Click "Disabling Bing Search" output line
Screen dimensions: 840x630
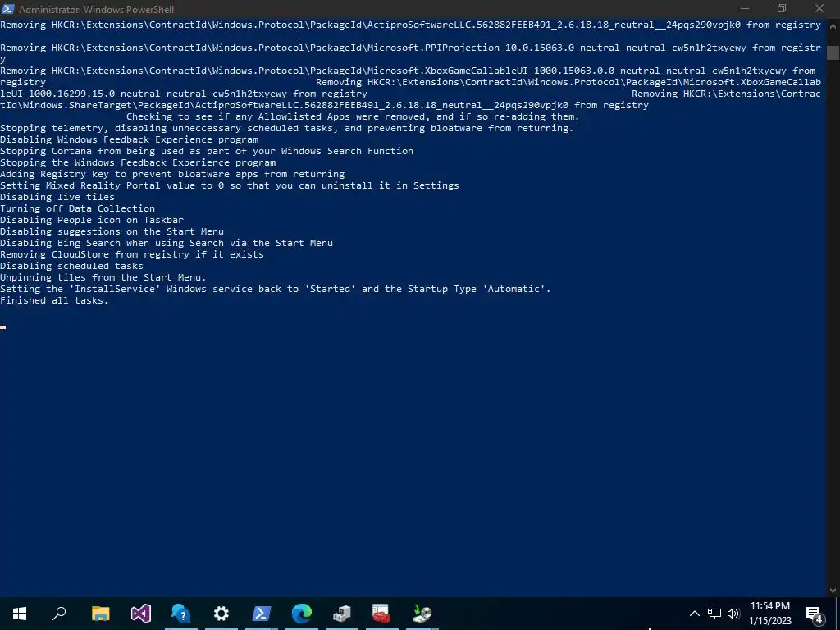pos(167,243)
